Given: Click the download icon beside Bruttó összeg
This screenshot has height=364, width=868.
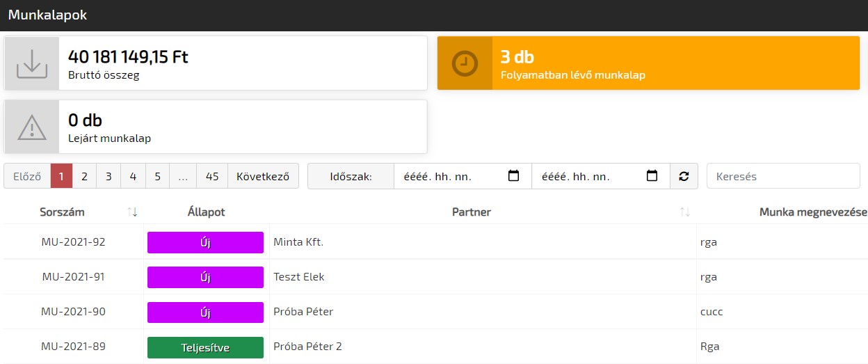Looking at the screenshot, I should 32,63.
